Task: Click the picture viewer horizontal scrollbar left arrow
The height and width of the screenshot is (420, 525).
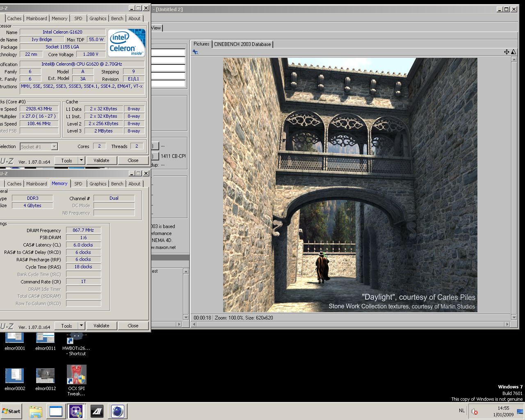Action: pos(195,324)
